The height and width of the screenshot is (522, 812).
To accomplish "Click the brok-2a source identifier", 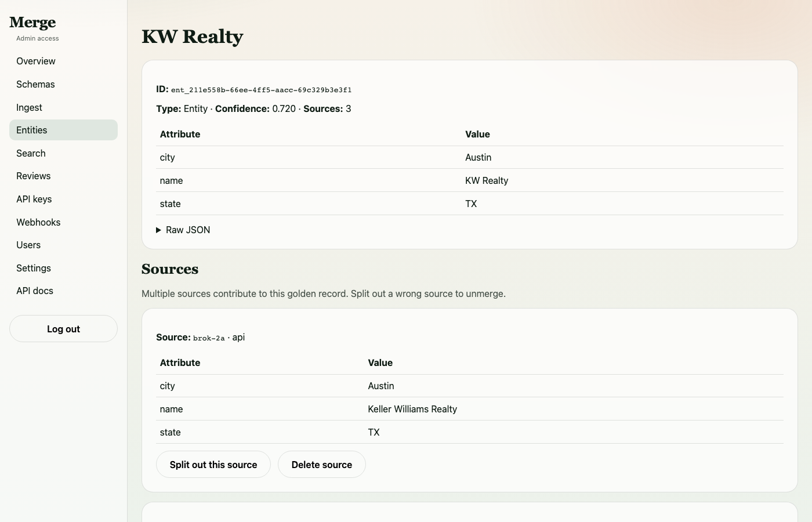I will (209, 338).
